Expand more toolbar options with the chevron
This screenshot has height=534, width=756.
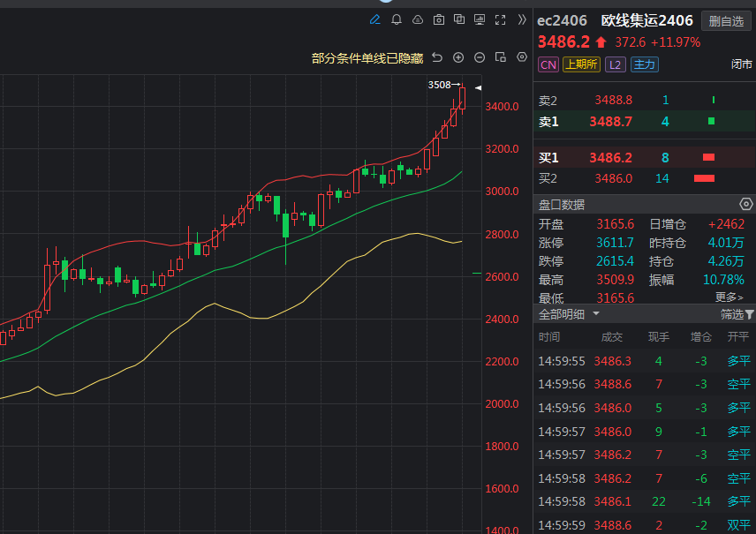tap(523, 19)
